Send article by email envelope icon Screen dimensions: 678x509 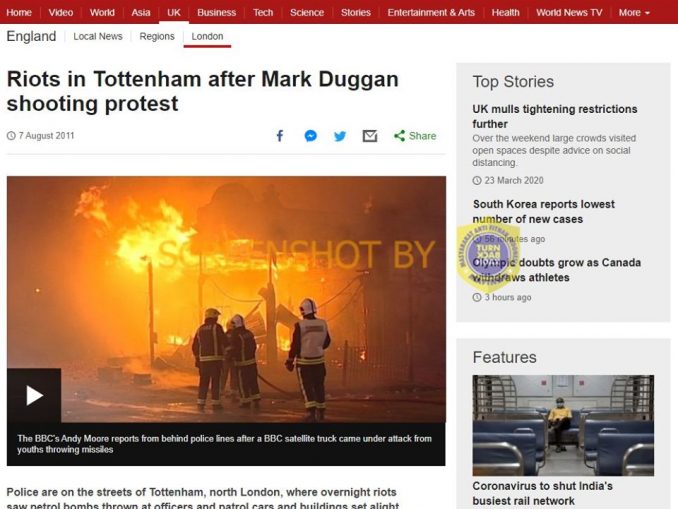click(370, 136)
